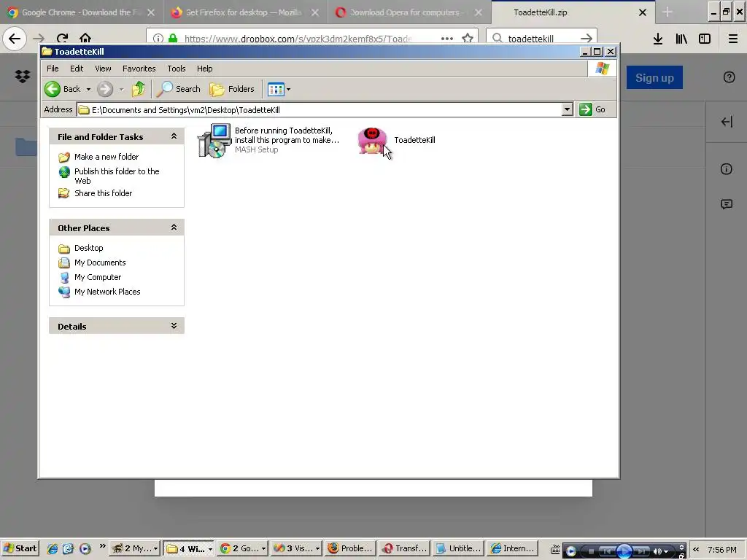Click the Forward arrow in Explorer toolbar
The height and width of the screenshot is (560, 747).
[105, 89]
